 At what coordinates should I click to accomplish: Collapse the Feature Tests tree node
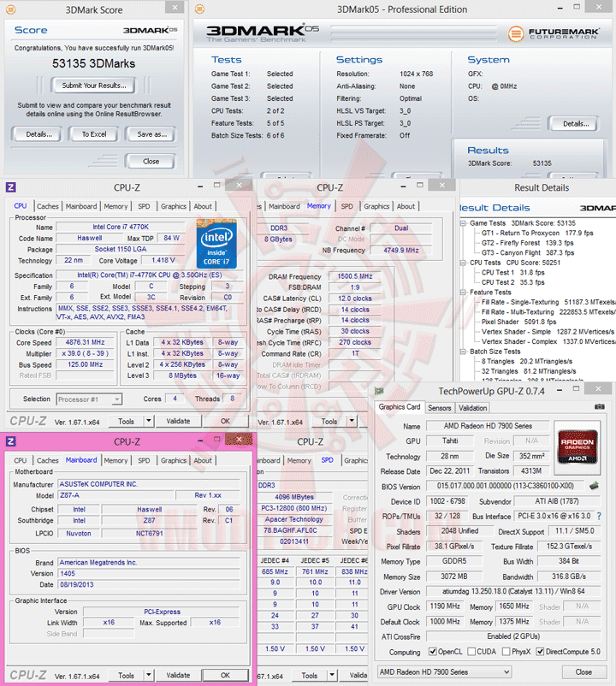464,293
